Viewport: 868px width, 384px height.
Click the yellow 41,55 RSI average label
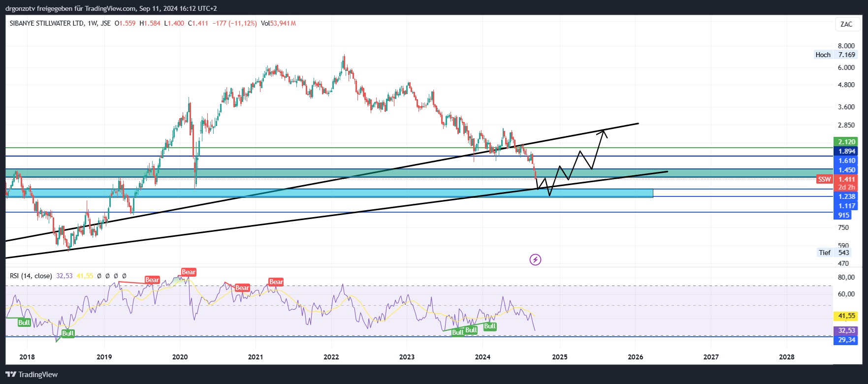pos(846,316)
